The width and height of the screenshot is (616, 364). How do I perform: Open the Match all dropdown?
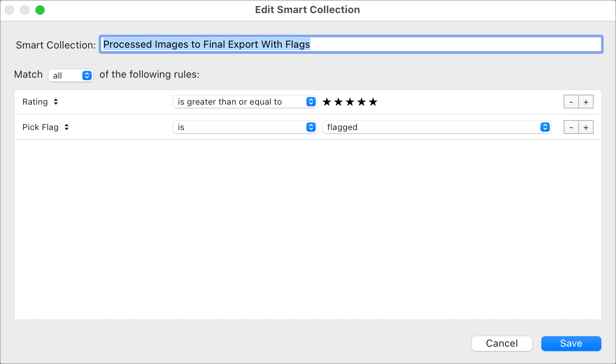[x=71, y=75]
